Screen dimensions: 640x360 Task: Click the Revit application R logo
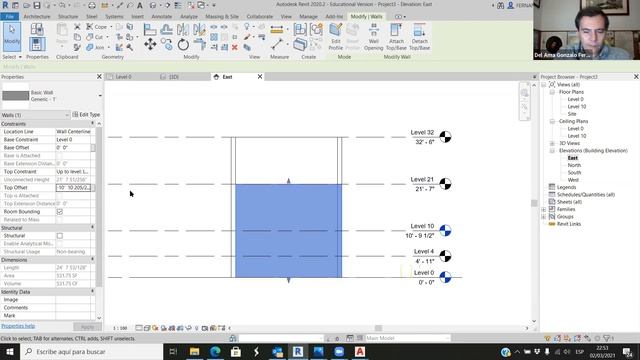coord(5,5)
